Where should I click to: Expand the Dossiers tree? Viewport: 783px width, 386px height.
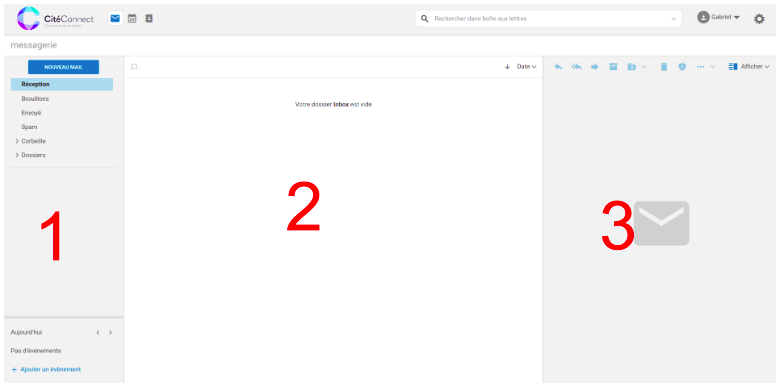coord(17,155)
